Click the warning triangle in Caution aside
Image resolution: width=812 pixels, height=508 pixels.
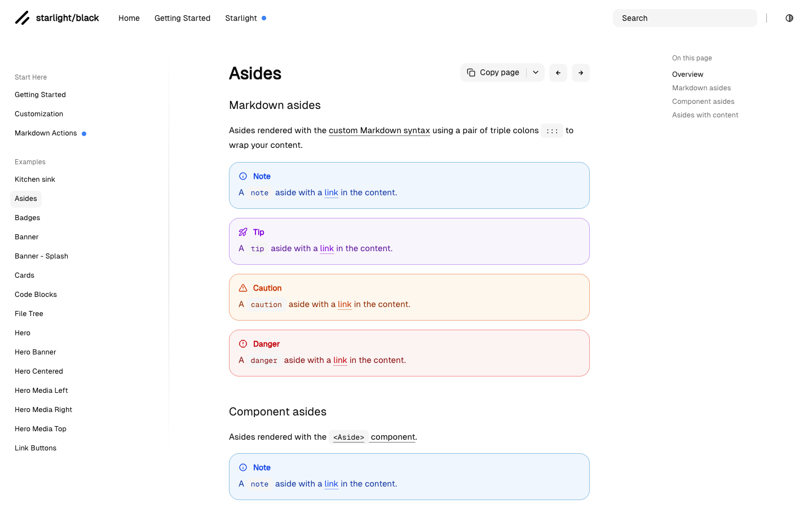243,288
